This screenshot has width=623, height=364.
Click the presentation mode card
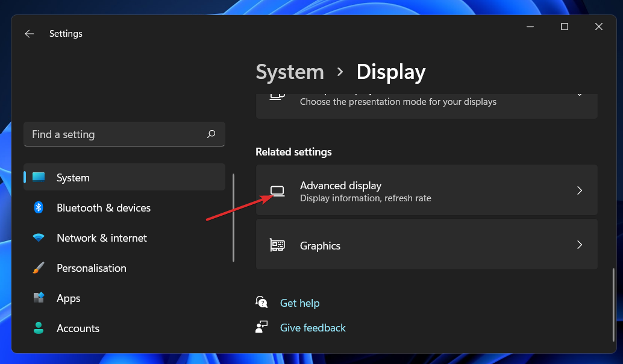[x=427, y=106]
